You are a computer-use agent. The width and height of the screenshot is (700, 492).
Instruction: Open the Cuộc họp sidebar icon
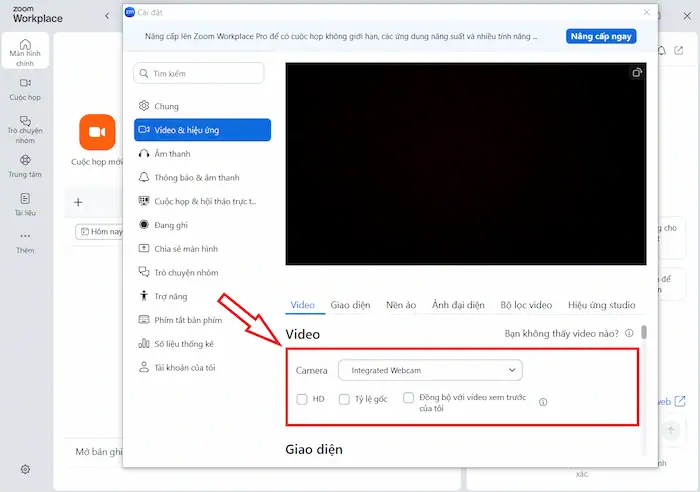(x=25, y=89)
